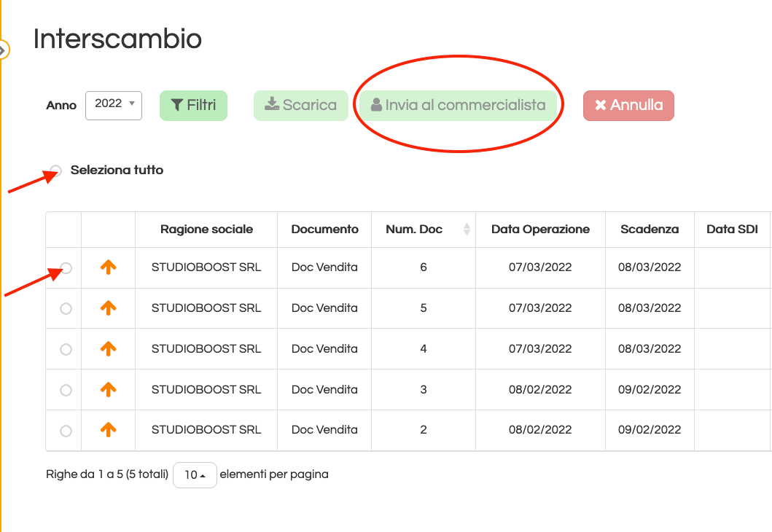Click Invia al commercialista button
Image resolution: width=772 pixels, height=532 pixels.
point(459,106)
